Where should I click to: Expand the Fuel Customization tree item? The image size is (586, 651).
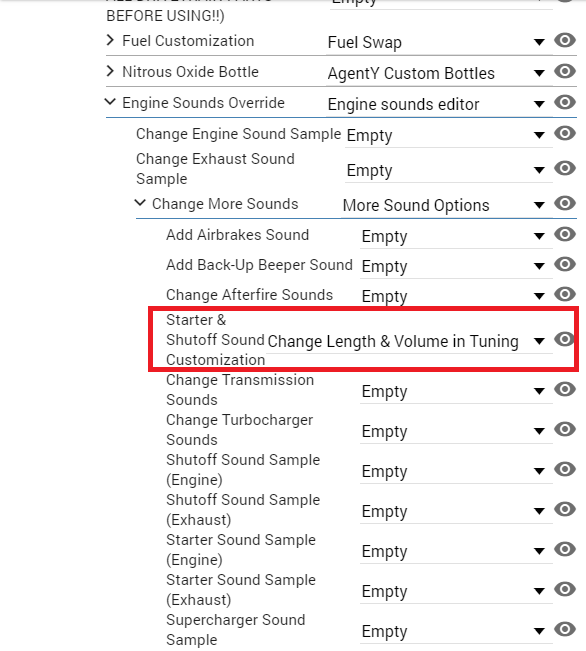[x=110, y=40]
